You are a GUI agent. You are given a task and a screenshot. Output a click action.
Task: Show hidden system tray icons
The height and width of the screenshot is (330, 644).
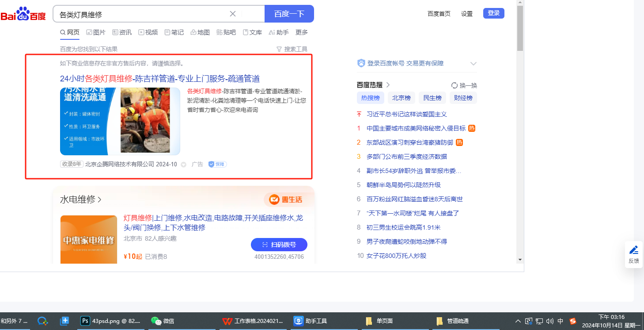[518, 321]
